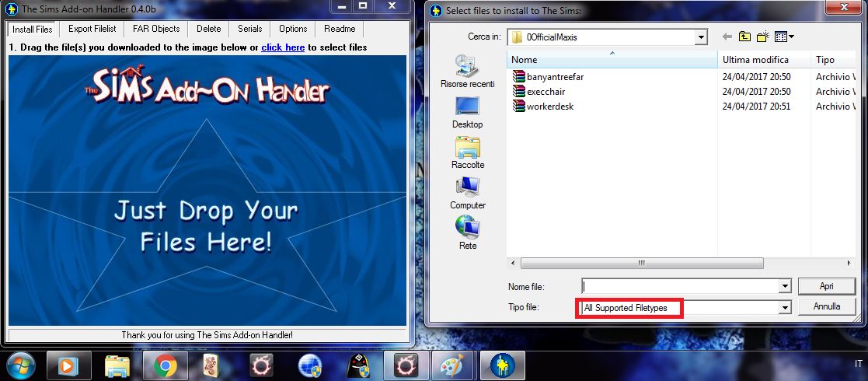Expand the Tipo file filetype dropdown
The height and width of the screenshot is (381, 868).
[785, 307]
